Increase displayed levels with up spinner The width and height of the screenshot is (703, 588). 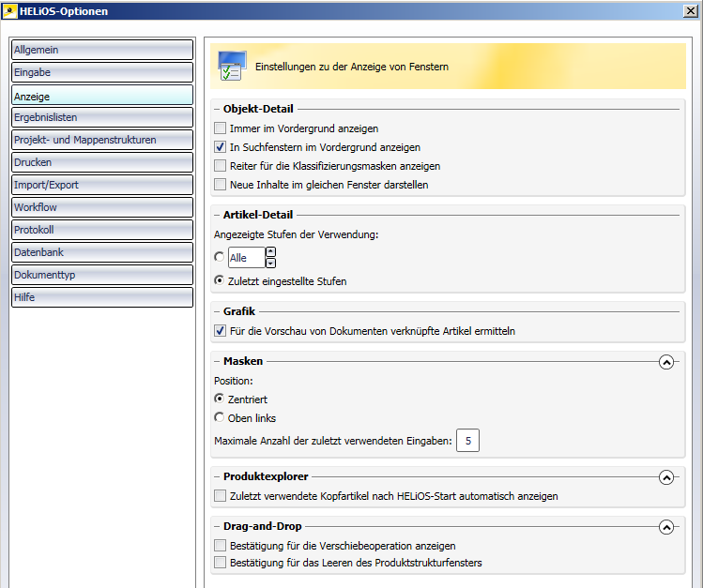pos(271,251)
